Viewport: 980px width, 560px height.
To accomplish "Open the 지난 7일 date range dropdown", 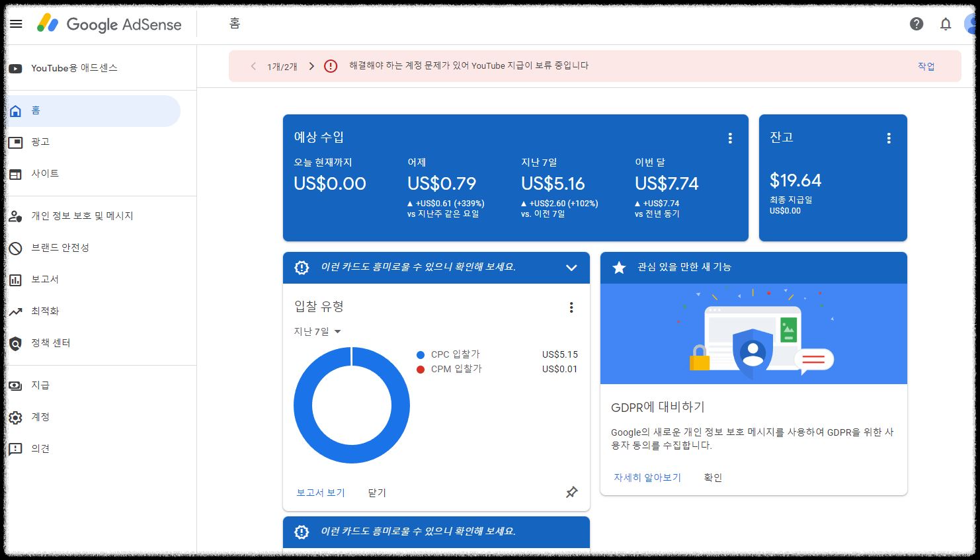I will (x=317, y=331).
